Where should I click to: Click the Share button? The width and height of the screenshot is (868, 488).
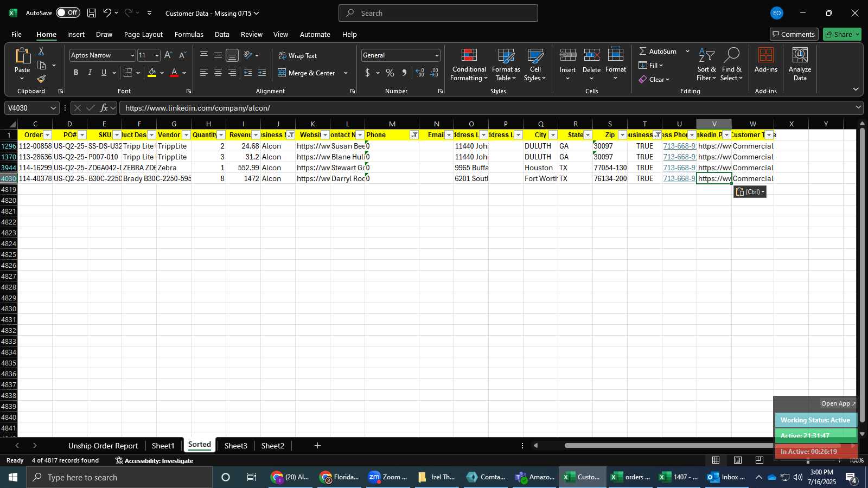click(x=842, y=34)
